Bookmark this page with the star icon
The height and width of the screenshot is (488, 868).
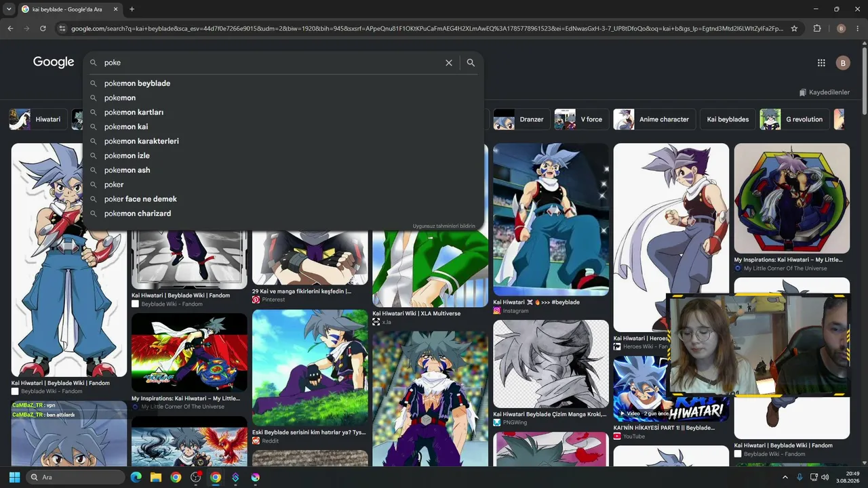pyautogui.click(x=794, y=28)
